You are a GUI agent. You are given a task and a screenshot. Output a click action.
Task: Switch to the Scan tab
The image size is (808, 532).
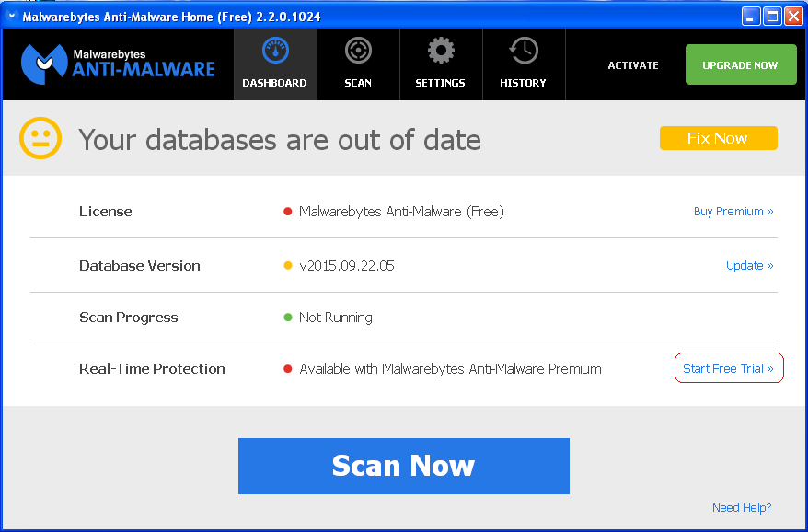point(358,64)
